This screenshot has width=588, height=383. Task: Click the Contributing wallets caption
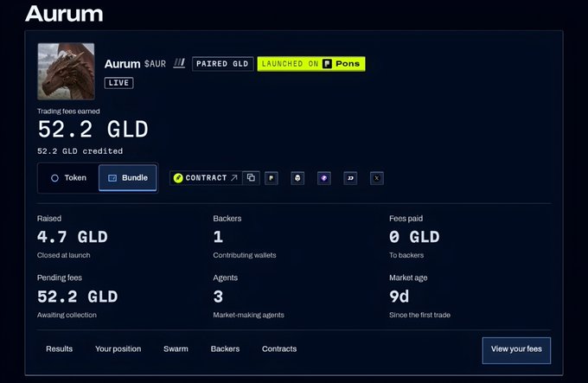point(245,255)
